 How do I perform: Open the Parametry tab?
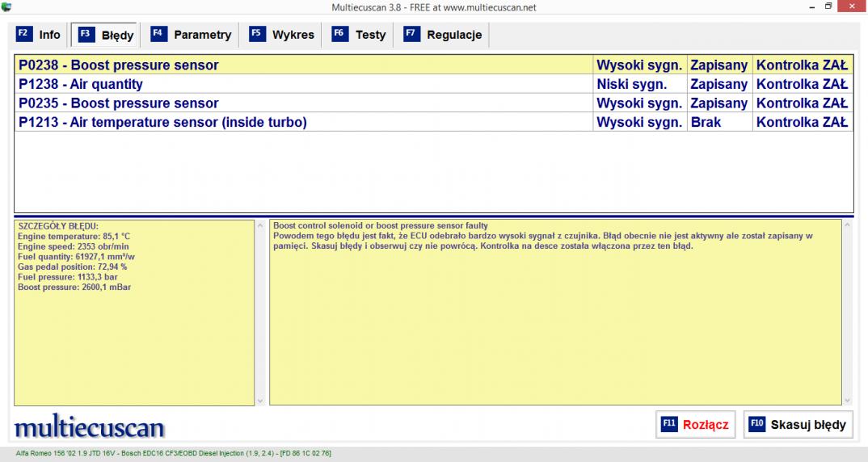coord(191,35)
